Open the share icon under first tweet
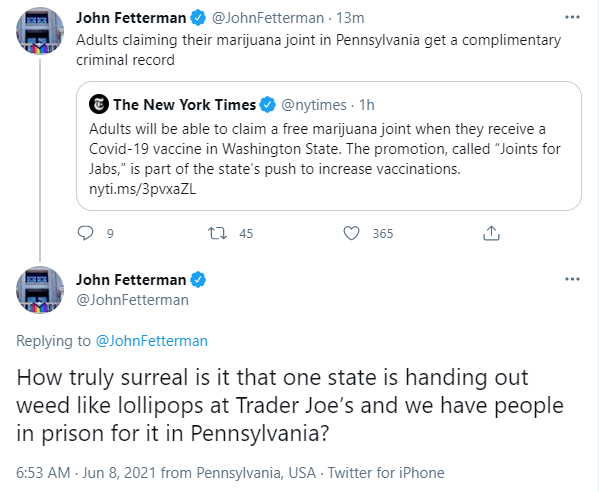Viewport: 599px width, 492px height. [x=491, y=233]
